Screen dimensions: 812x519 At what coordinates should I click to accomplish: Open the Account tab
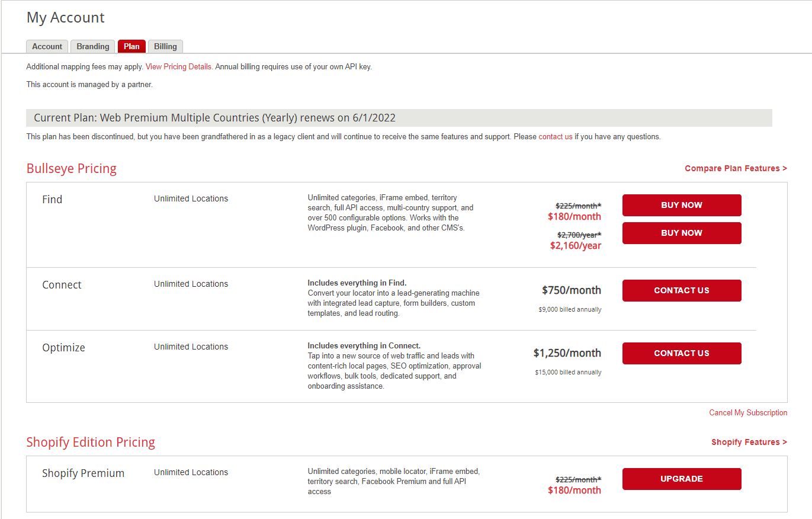[47, 47]
